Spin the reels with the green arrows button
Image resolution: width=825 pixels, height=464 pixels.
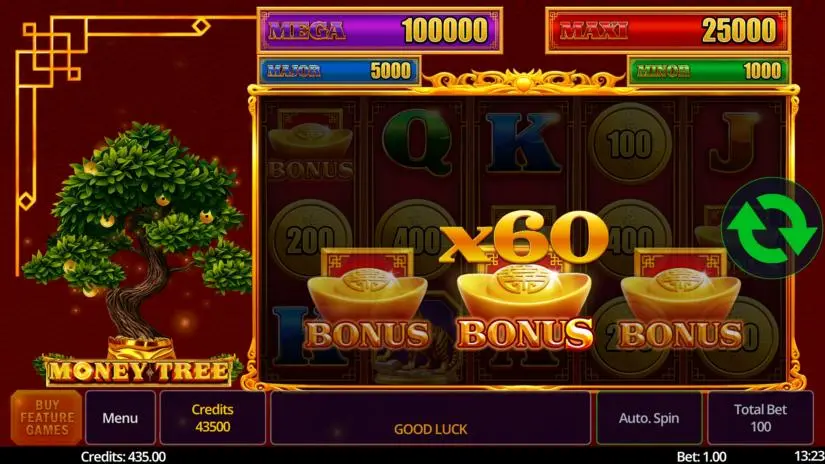pos(772,229)
